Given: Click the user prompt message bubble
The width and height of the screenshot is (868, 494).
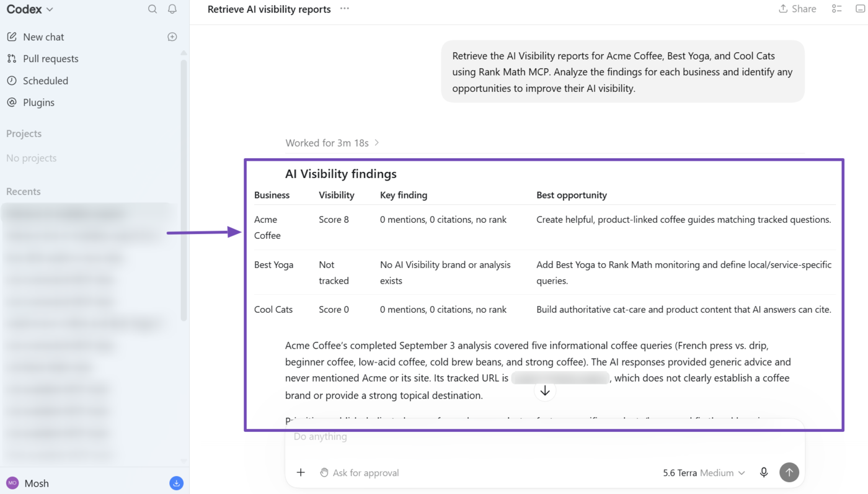Looking at the screenshot, I should (x=622, y=72).
